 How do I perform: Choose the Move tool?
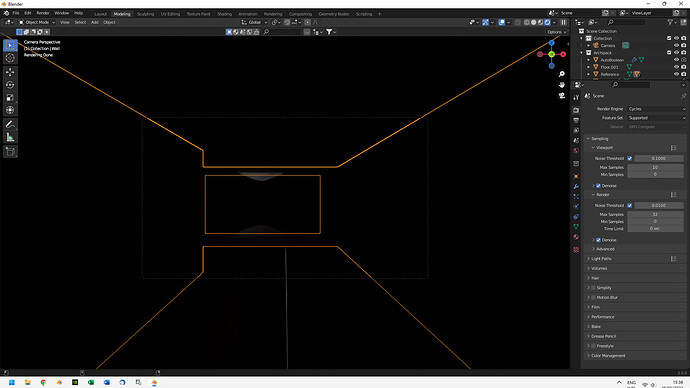tap(10, 72)
